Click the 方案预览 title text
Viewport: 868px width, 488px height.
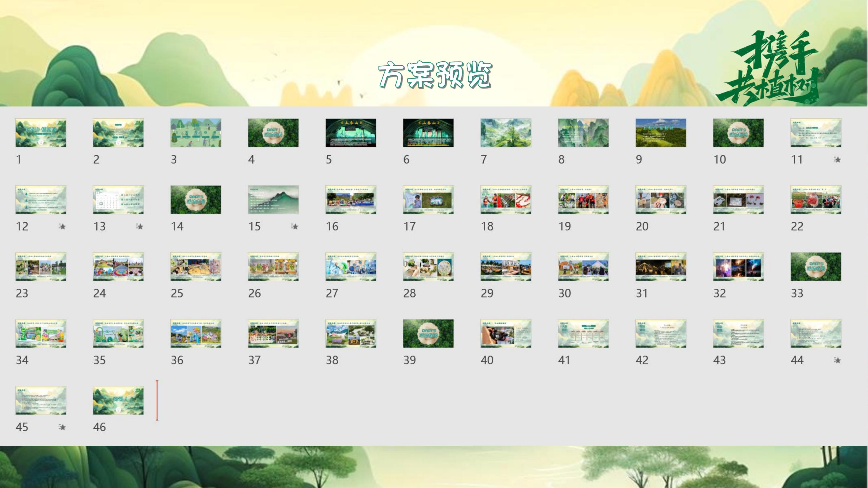(x=435, y=75)
